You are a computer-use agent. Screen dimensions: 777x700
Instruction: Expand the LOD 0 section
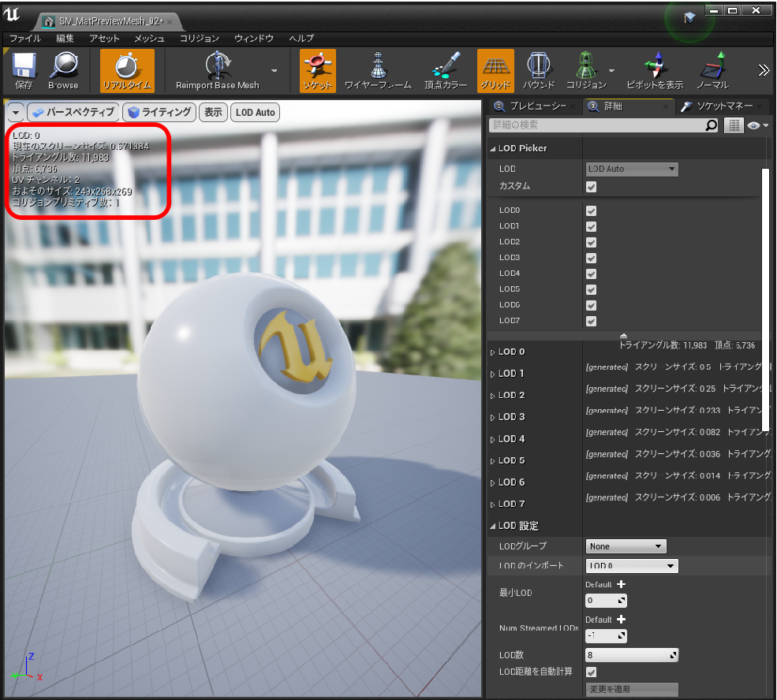[492, 352]
